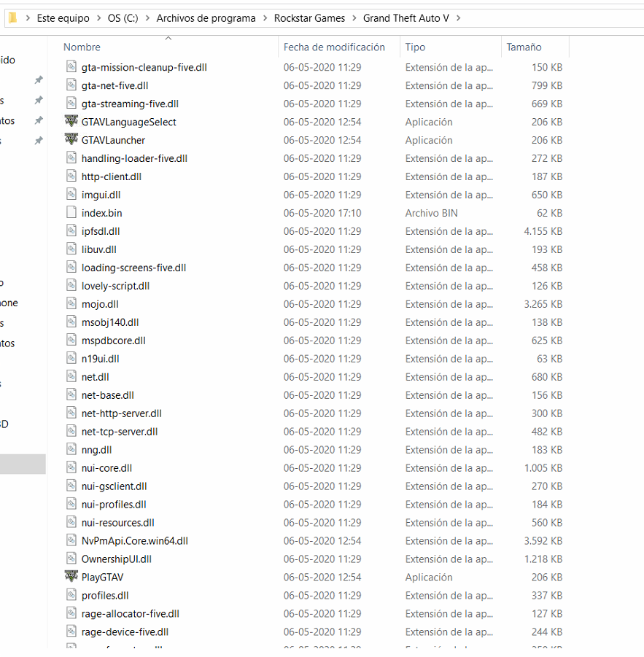
Task: Click the 1.005 KB size of nui-core.dll
Action: [543, 468]
